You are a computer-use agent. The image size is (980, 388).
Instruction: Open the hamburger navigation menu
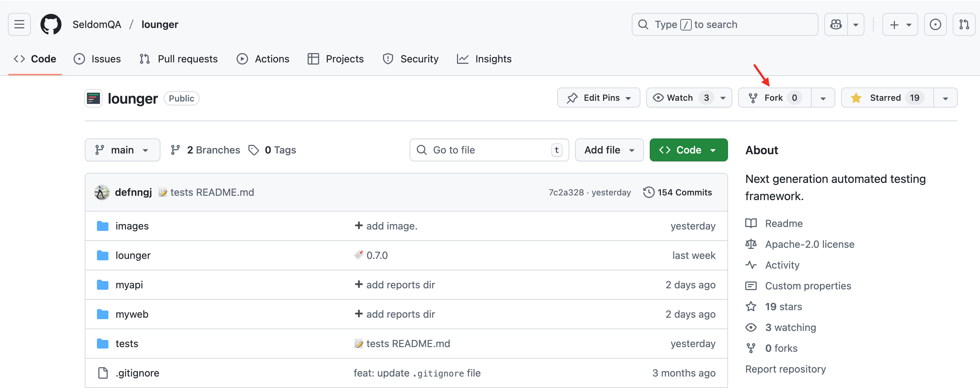click(19, 25)
